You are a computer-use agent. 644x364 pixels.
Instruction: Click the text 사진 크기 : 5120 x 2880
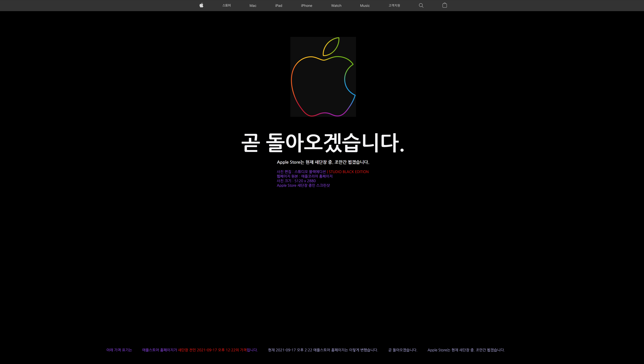click(x=296, y=181)
